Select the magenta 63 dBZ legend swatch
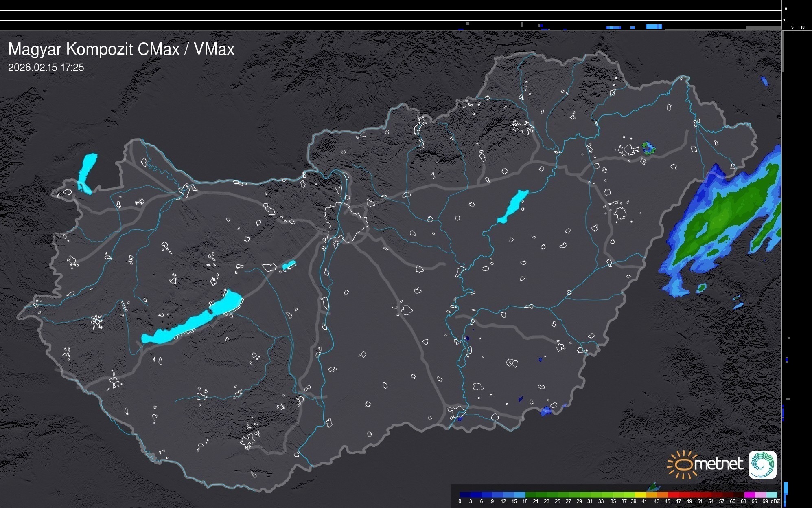The image size is (812, 508). 749,495
